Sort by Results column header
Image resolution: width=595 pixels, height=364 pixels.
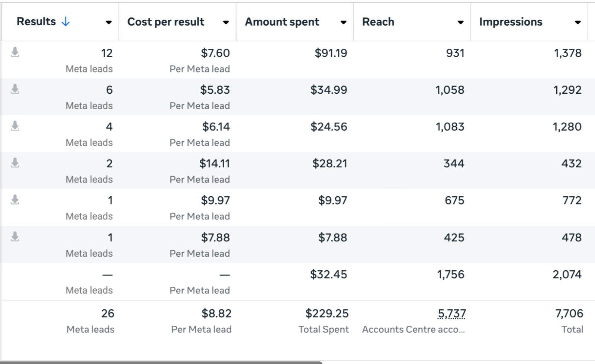tap(36, 22)
